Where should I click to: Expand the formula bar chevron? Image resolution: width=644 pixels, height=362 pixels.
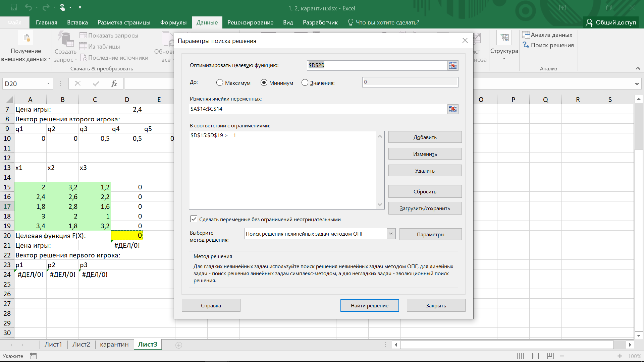[x=637, y=84]
